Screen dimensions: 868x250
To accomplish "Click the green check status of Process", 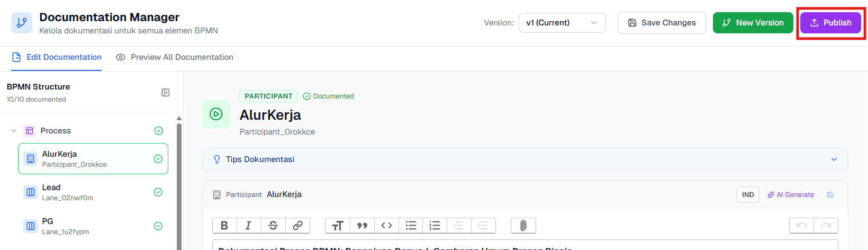I will coord(158,131).
